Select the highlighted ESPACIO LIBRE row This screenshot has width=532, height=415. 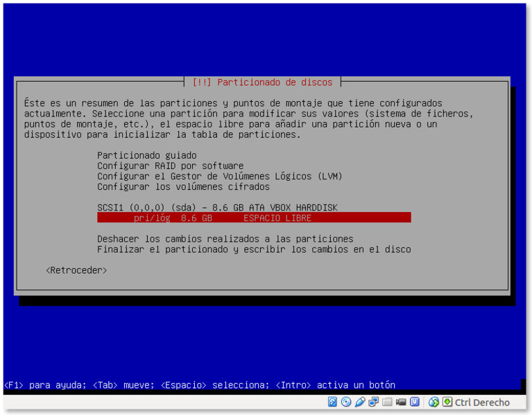pyautogui.click(x=254, y=218)
